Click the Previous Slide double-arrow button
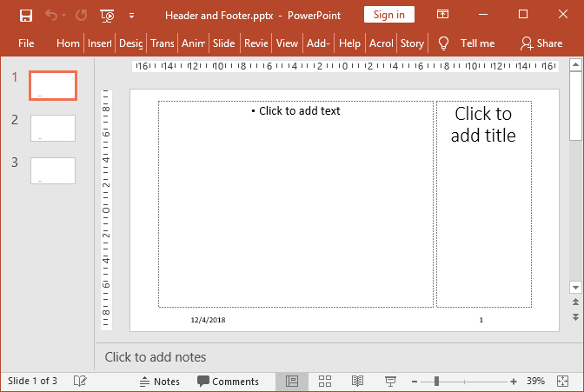This screenshot has height=392, width=584. [x=574, y=302]
